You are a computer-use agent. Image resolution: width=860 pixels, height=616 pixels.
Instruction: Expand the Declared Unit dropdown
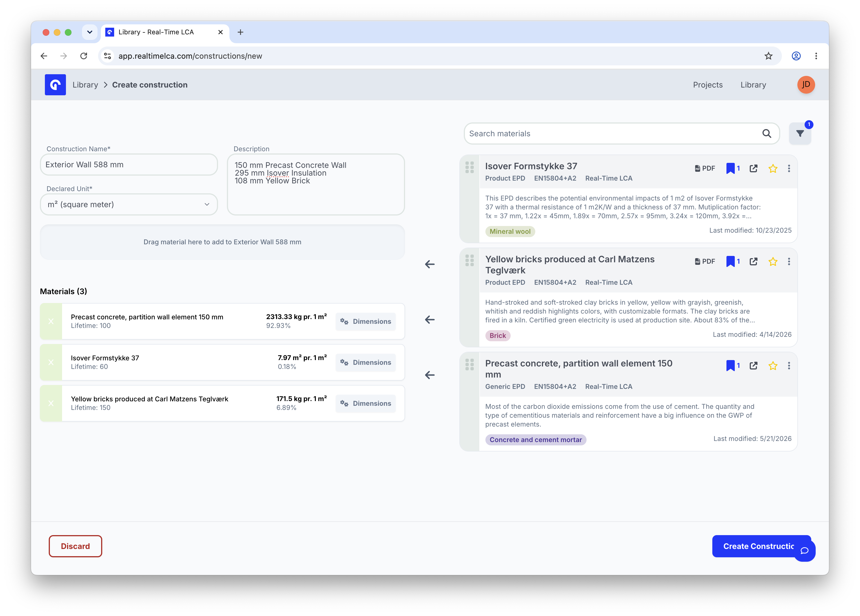[x=129, y=204]
